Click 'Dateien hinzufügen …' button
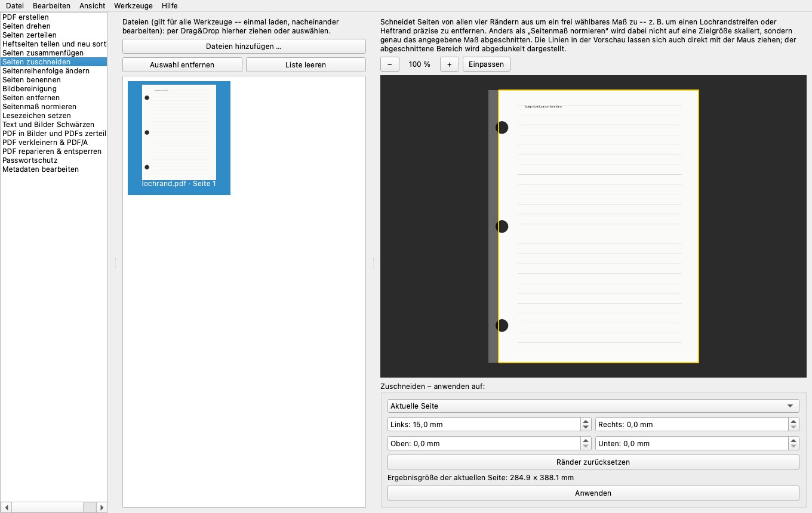The width and height of the screenshot is (812, 513). pos(244,46)
